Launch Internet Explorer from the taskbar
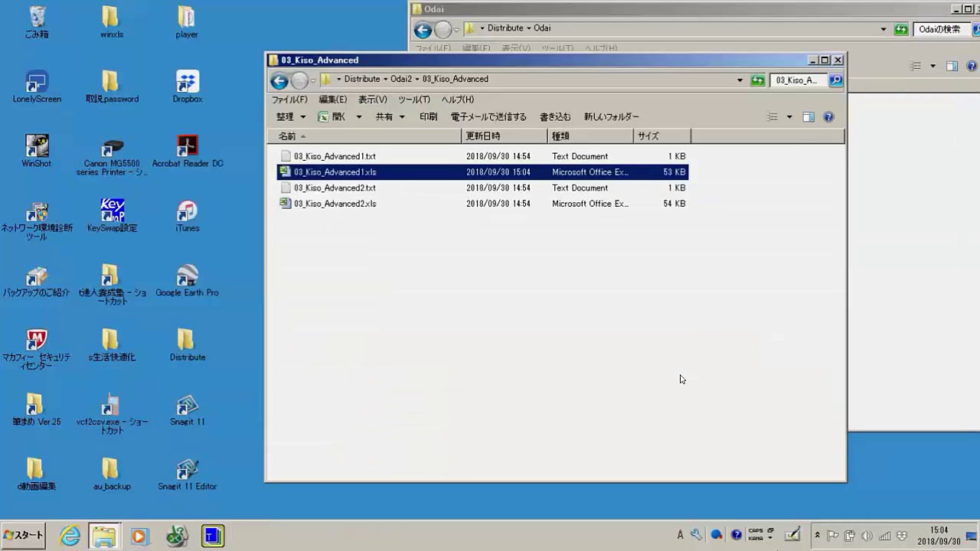This screenshot has height=551, width=980. (x=70, y=536)
